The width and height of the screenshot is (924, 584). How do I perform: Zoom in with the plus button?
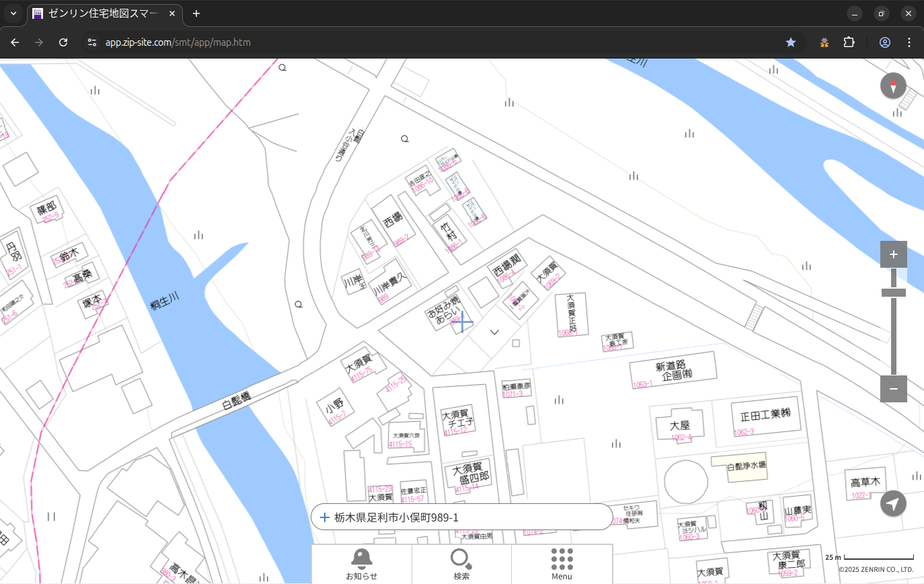click(893, 254)
